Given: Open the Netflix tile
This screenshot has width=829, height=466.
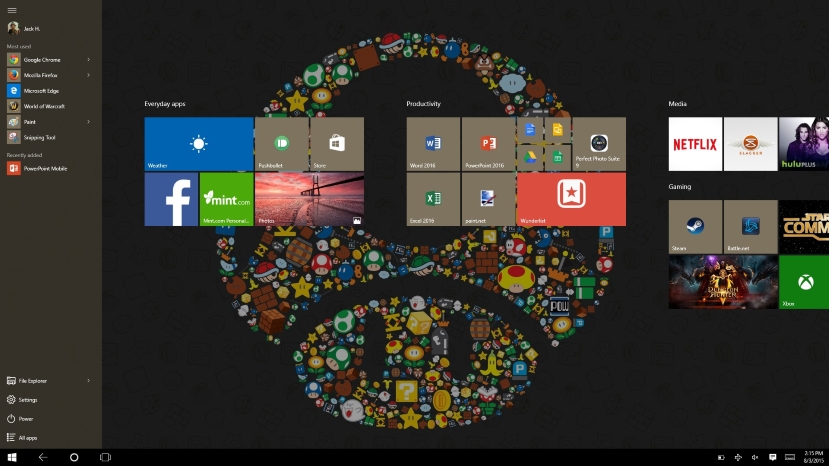Looking at the screenshot, I should point(695,144).
